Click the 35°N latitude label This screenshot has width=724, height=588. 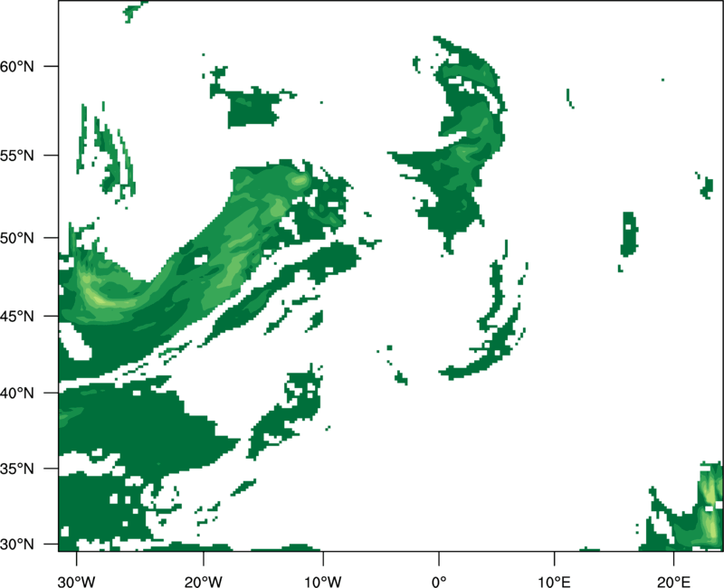coord(17,469)
